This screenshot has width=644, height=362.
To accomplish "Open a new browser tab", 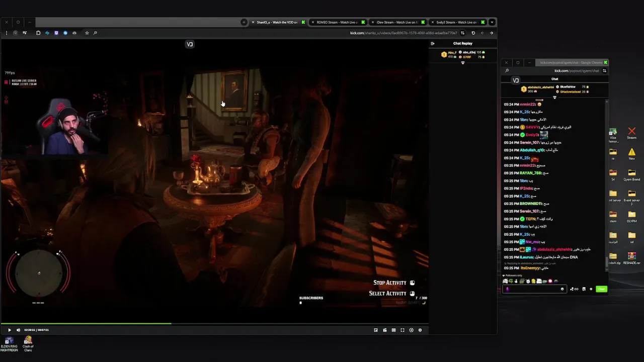I will [x=244, y=22].
